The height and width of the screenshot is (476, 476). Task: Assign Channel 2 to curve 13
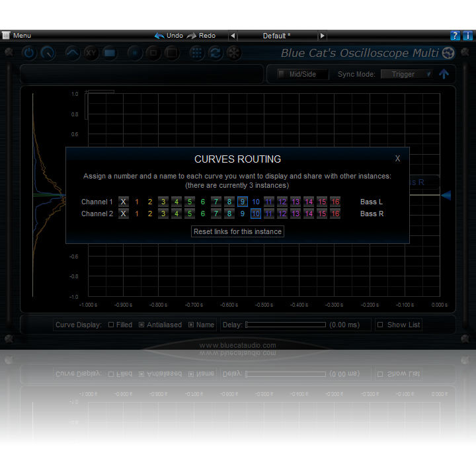296,214
